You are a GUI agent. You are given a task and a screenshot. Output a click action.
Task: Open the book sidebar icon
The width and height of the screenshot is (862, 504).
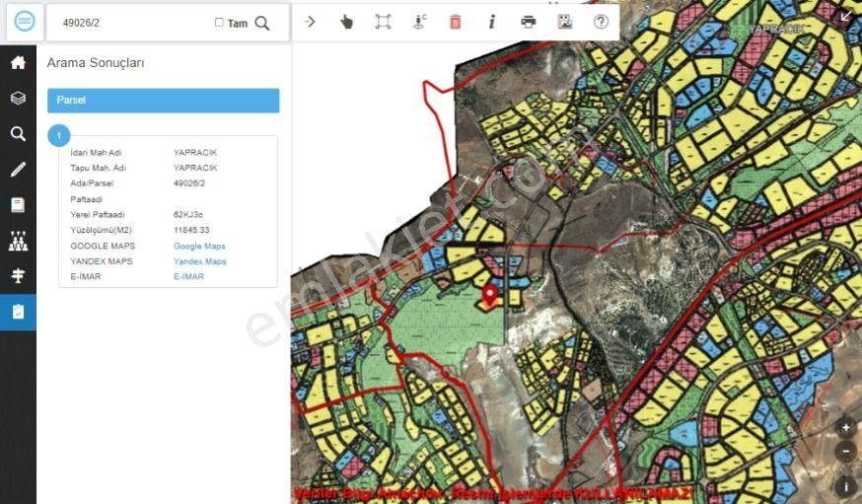pyautogui.click(x=18, y=205)
